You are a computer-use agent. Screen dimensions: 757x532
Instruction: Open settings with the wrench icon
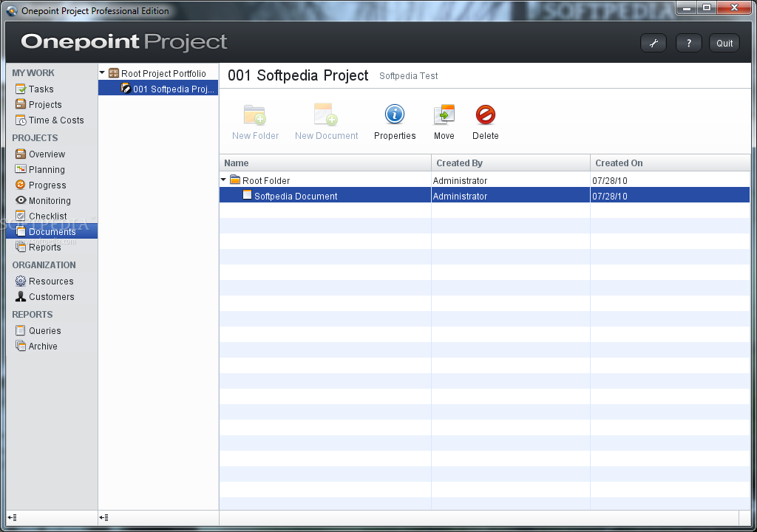(x=654, y=43)
